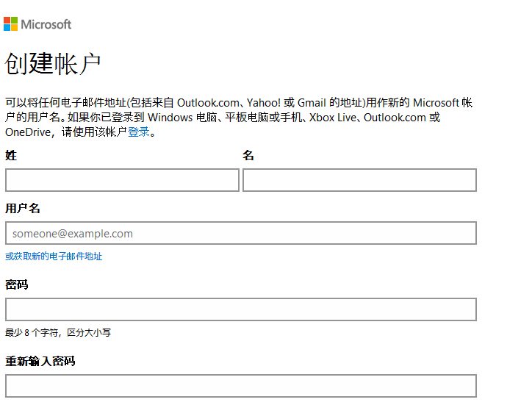Click the 重新输入密码 label

click(x=40, y=361)
